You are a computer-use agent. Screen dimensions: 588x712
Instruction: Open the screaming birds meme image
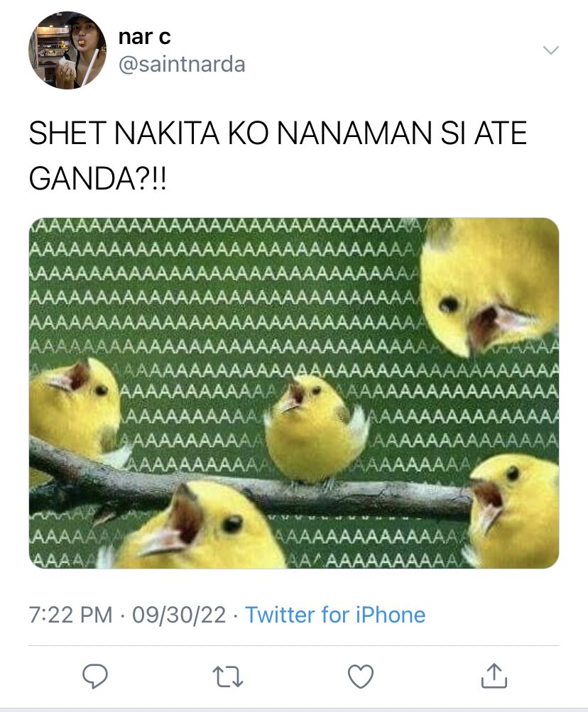pos(294,393)
